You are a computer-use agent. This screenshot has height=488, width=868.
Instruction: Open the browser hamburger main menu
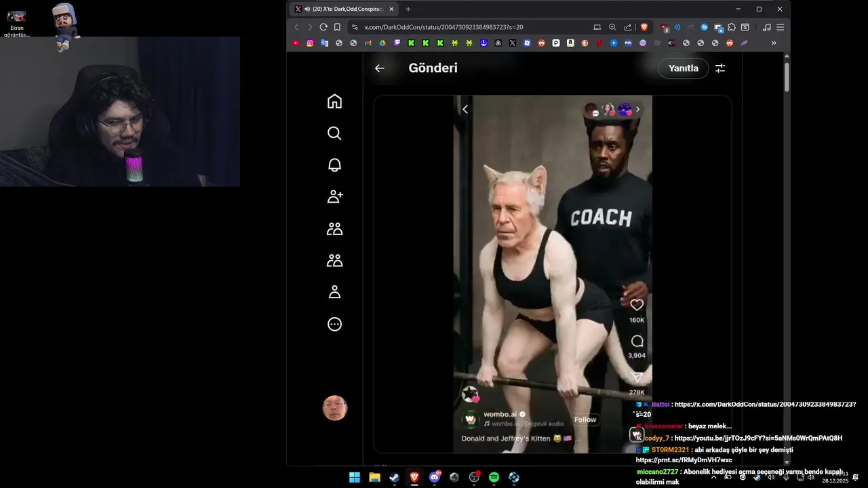[781, 27]
